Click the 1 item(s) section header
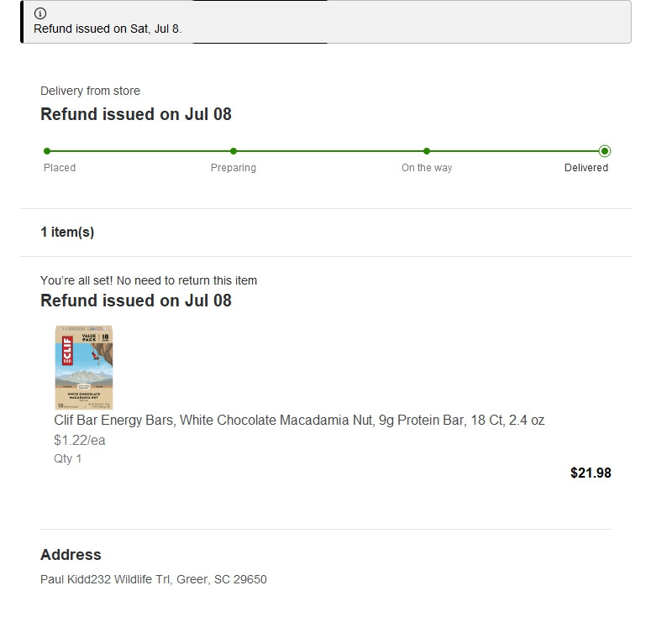672x643 pixels. pyautogui.click(x=67, y=232)
